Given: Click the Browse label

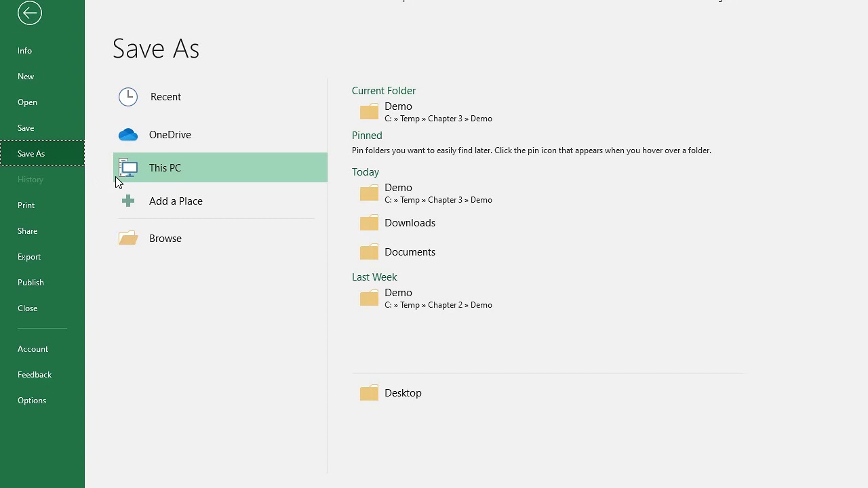Looking at the screenshot, I should [165, 239].
